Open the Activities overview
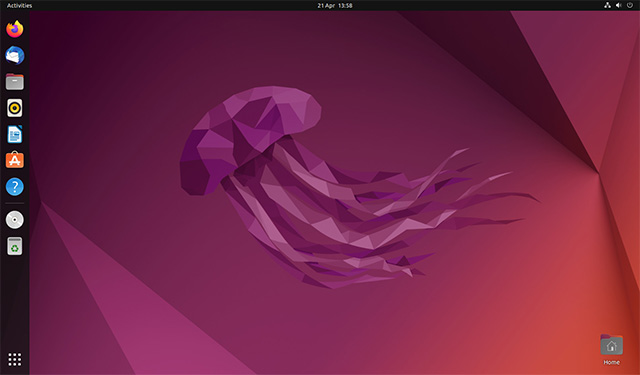This screenshot has width=640, height=375. pyautogui.click(x=19, y=5)
